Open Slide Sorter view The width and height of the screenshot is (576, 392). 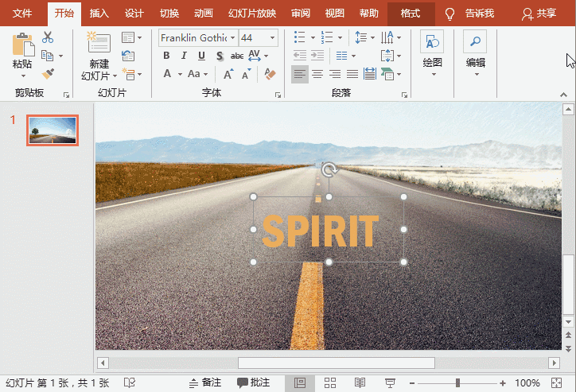[330, 382]
